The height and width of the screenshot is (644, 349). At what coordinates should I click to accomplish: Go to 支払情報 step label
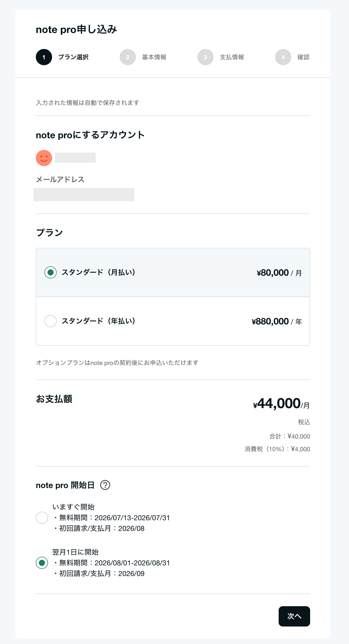coord(232,57)
